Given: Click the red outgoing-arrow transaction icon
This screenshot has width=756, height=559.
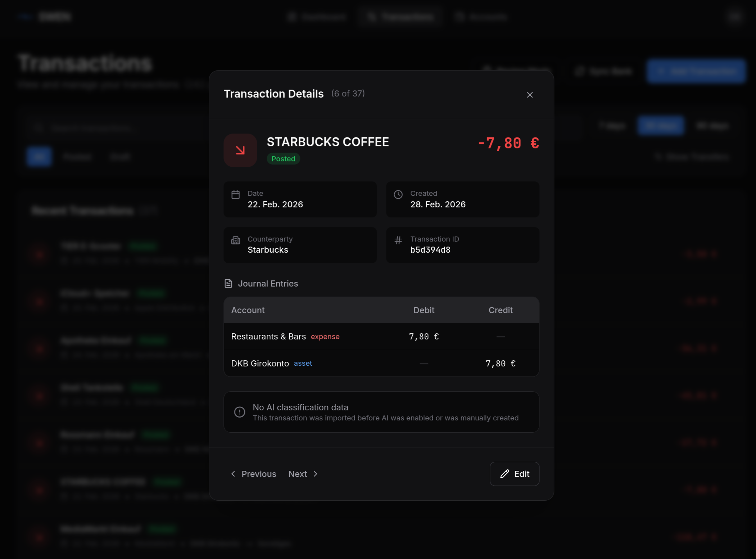Looking at the screenshot, I should (240, 150).
